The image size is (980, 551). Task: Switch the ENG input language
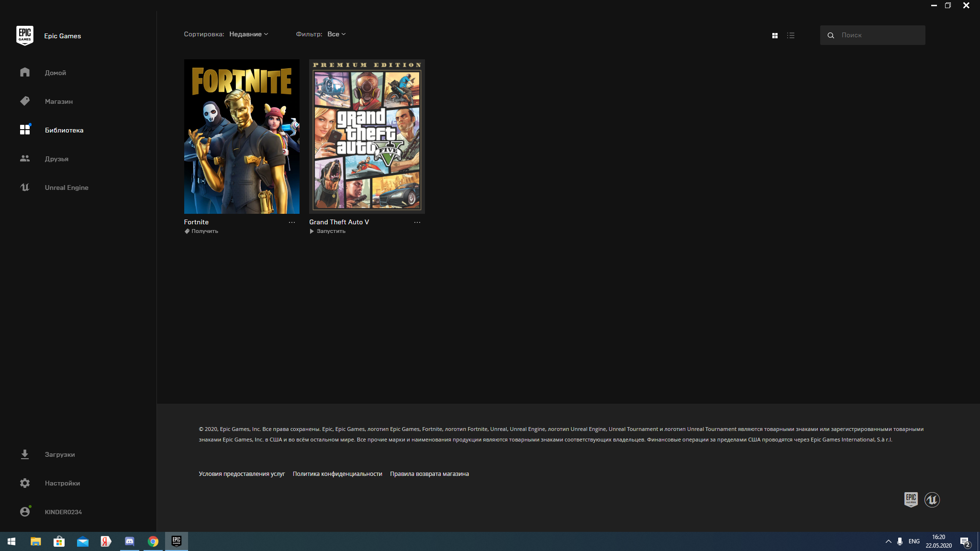(914, 541)
